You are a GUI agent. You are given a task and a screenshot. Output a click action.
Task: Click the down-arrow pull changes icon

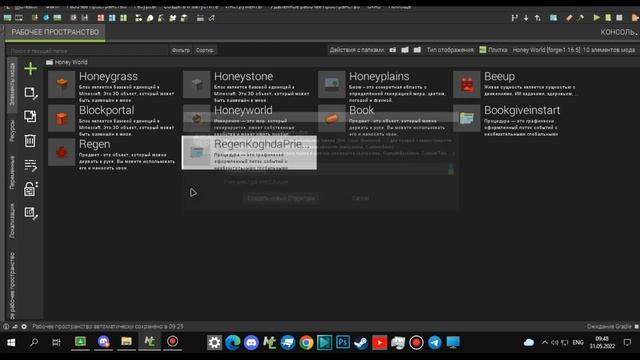coord(526,18)
